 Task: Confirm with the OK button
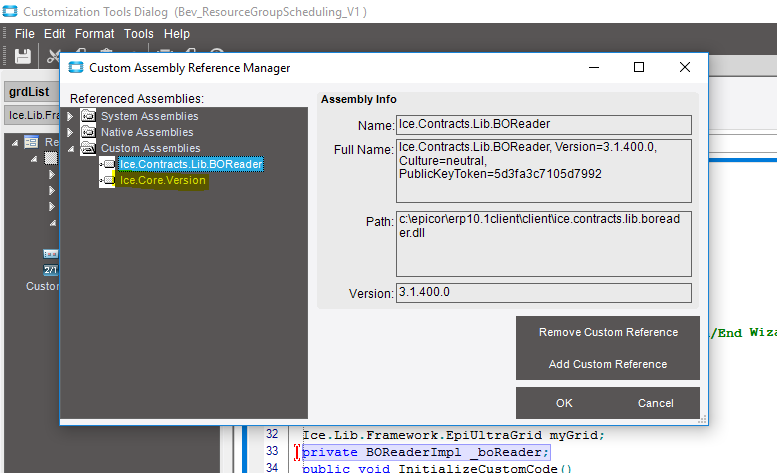(564, 403)
